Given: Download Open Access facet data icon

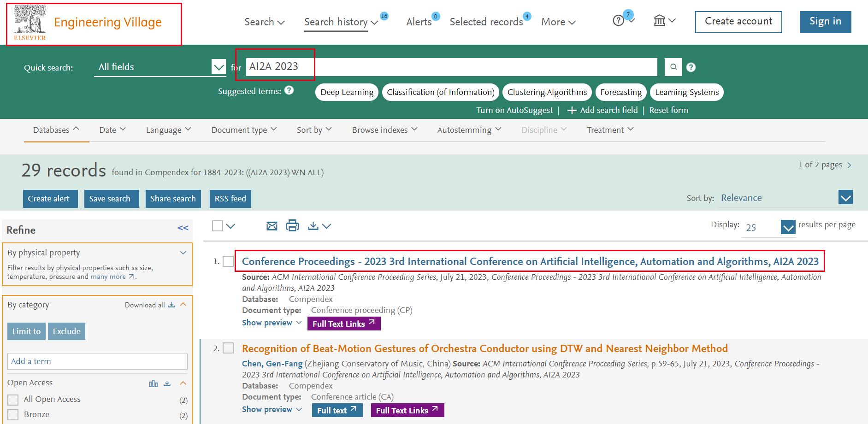Looking at the screenshot, I should pos(167,383).
